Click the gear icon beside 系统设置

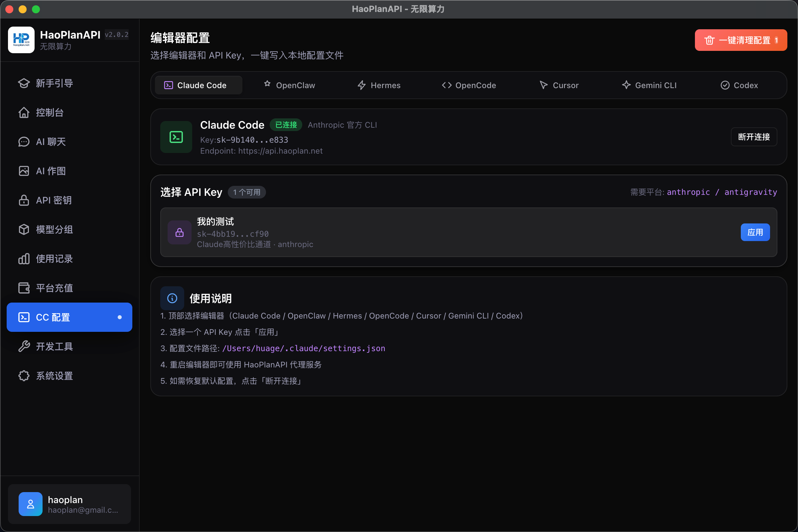tap(24, 376)
